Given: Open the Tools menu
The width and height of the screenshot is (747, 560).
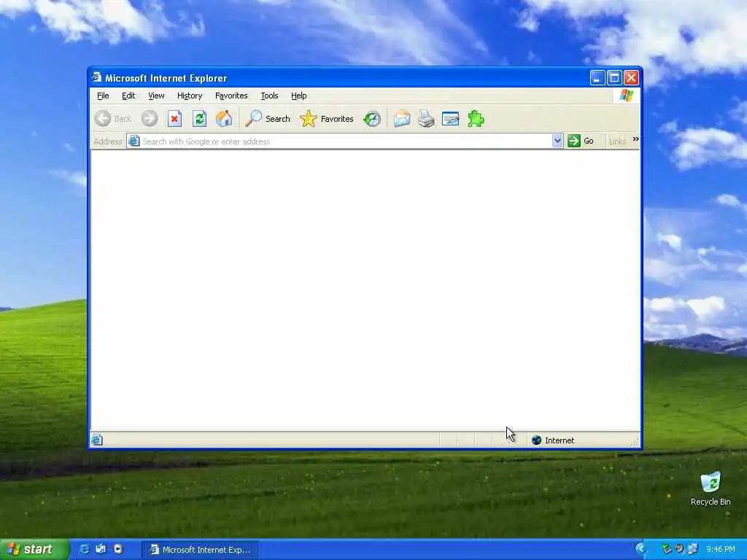Looking at the screenshot, I should point(269,96).
